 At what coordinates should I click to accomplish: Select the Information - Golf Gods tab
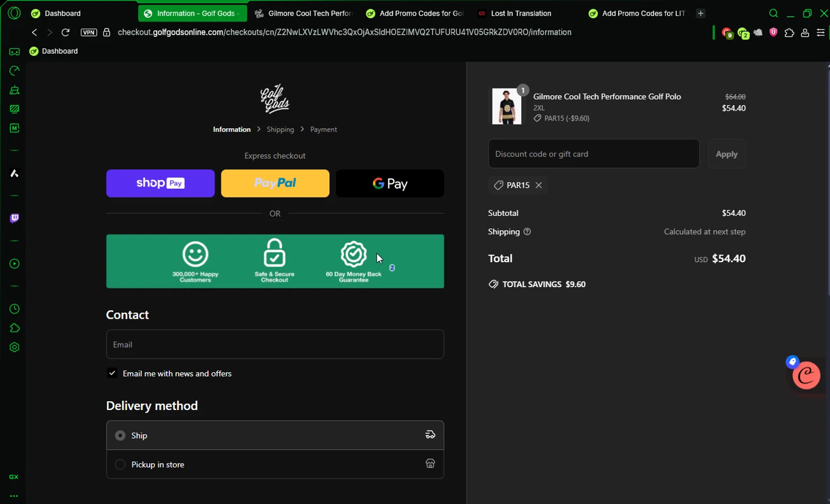click(193, 13)
